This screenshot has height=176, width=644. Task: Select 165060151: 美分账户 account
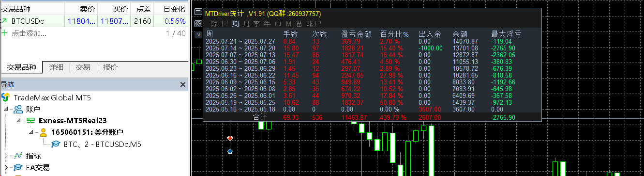click(87, 132)
